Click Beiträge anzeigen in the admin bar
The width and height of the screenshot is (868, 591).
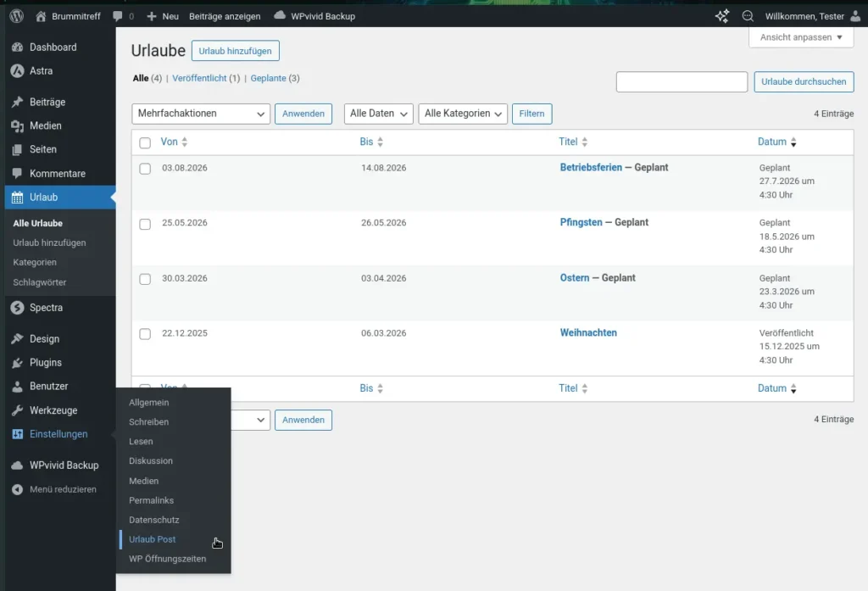pyautogui.click(x=225, y=16)
